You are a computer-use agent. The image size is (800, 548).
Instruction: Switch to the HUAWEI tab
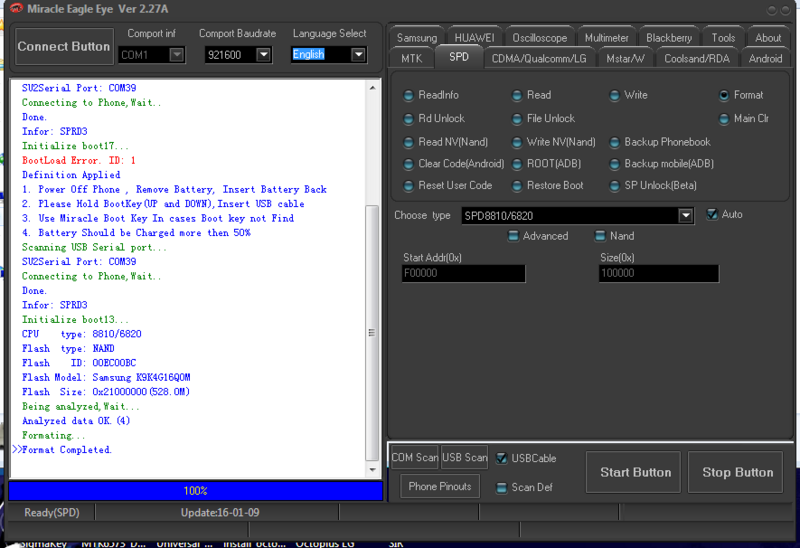point(474,38)
